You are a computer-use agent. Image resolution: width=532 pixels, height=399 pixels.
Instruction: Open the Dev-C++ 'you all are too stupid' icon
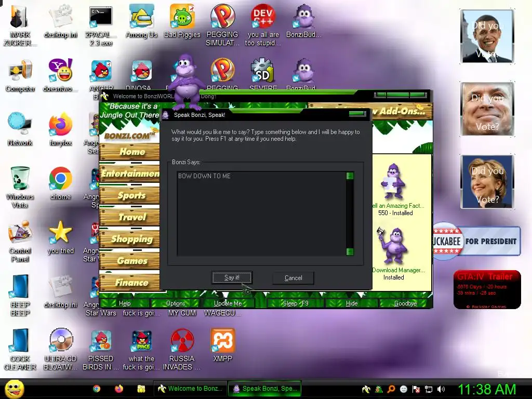(x=263, y=25)
